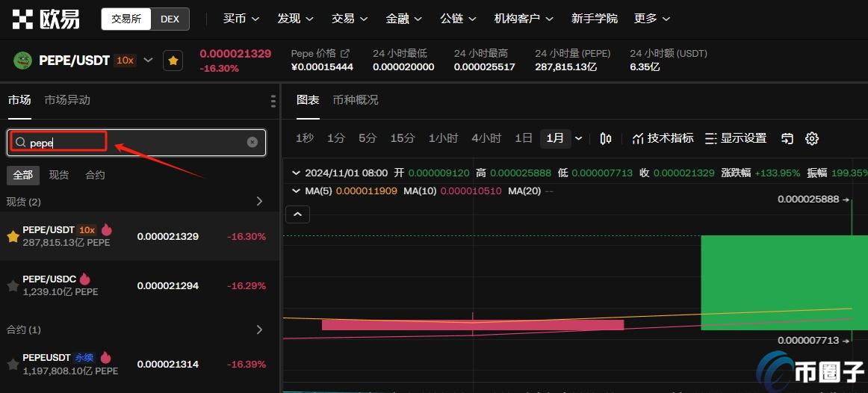Toggle the favorite star beside PEPE/USDT title
The width and height of the screenshot is (868, 393).
(x=173, y=61)
